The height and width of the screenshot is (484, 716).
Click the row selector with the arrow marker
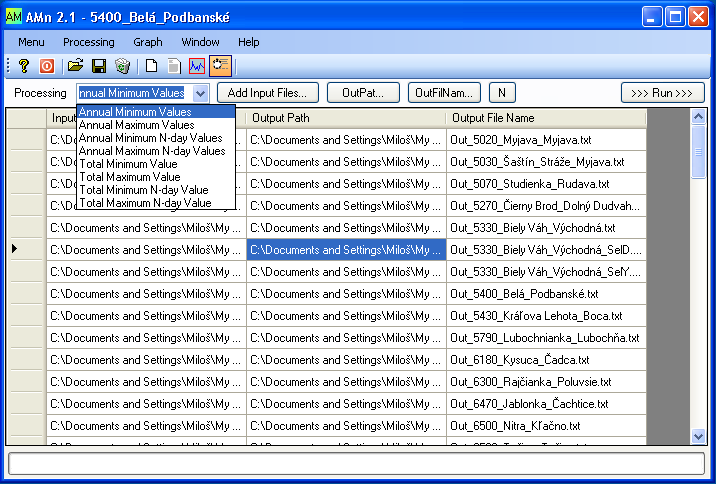pyautogui.click(x=26, y=249)
